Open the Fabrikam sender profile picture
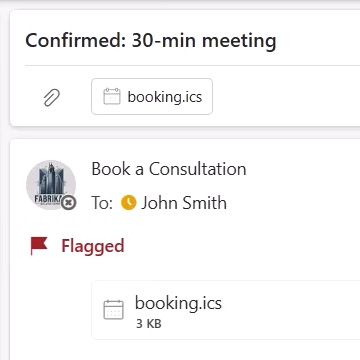The width and height of the screenshot is (360, 360). tap(51, 185)
